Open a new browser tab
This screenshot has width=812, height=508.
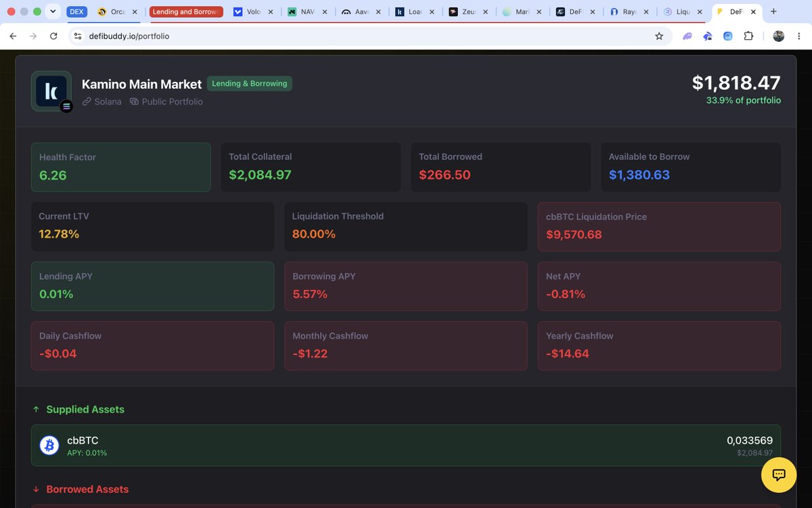pyautogui.click(x=773, y=12)
